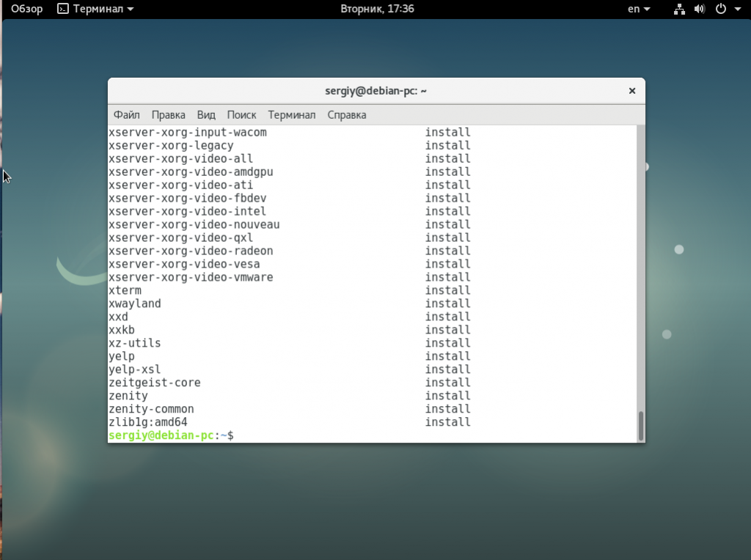751x560 pixels.
Task: Click the sergiy@debian-pc command prompt line
Action: 171,435
